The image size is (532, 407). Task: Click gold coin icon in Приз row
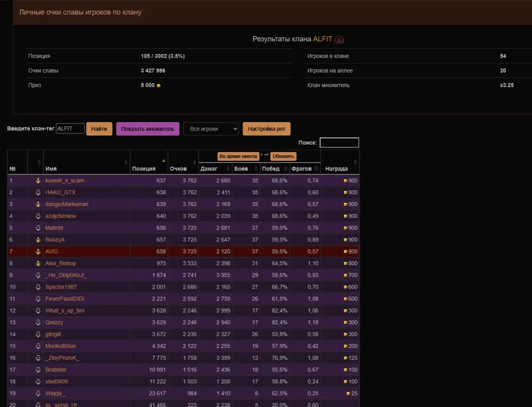pos(159,85)
